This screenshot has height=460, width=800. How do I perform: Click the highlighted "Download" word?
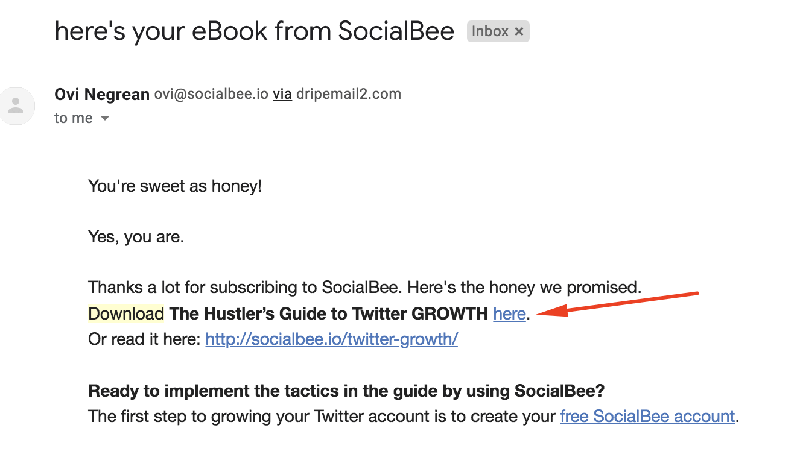tap(126, 314)
